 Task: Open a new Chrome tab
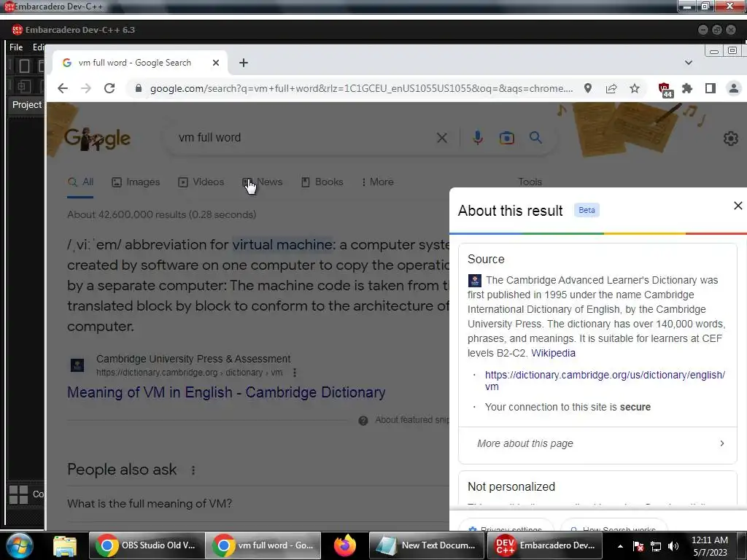pyautogui.click(x=244, y=63)
